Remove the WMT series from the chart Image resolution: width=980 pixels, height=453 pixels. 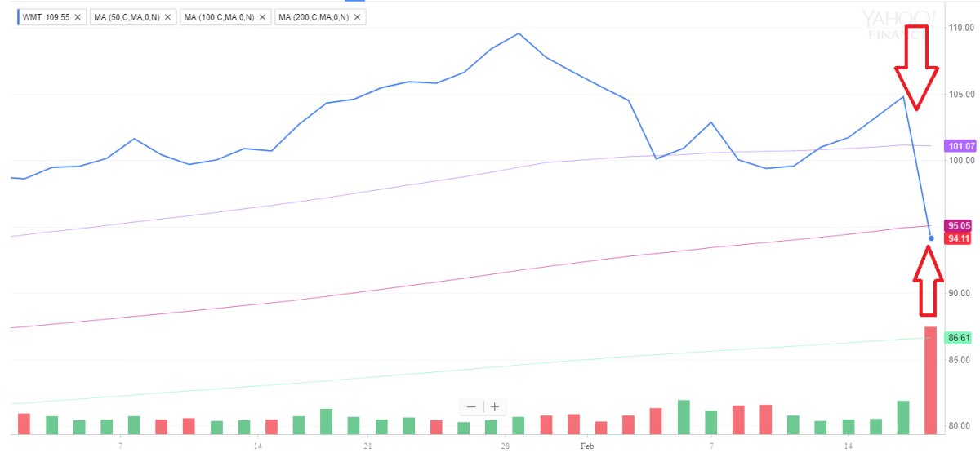[78, 16]
